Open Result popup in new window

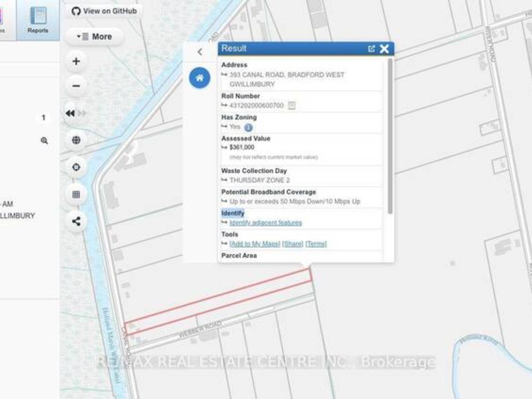pos(371,49)
